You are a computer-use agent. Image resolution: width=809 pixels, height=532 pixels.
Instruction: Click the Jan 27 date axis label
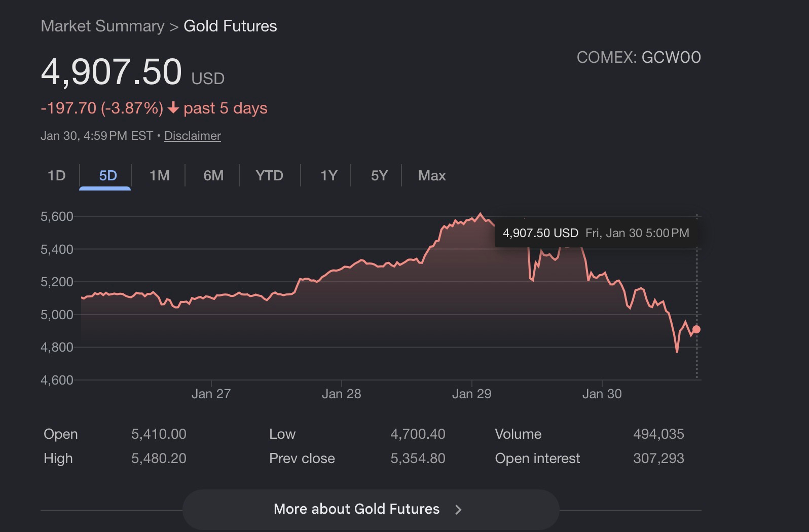click(211, 394)
